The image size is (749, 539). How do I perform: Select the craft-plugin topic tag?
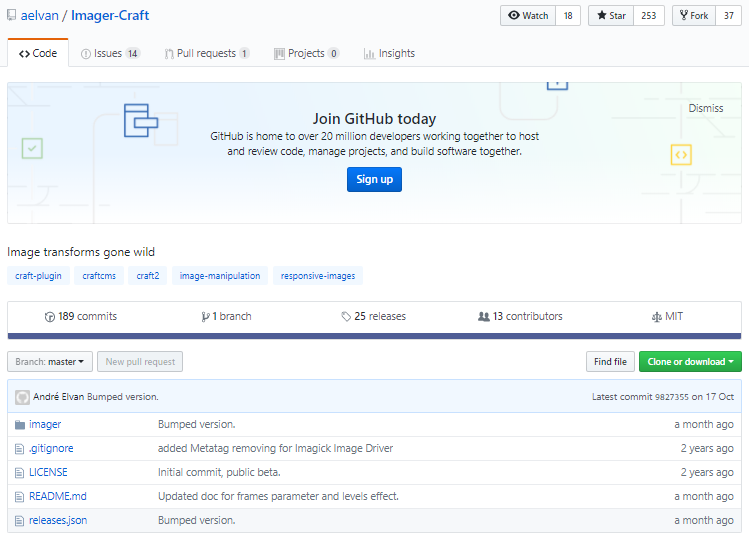38,276
